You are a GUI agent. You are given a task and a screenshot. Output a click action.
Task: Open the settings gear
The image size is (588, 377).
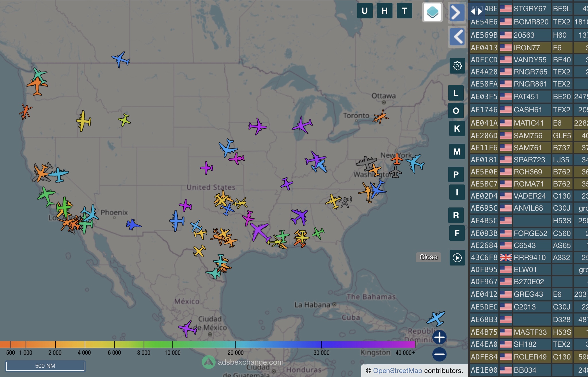457,66
